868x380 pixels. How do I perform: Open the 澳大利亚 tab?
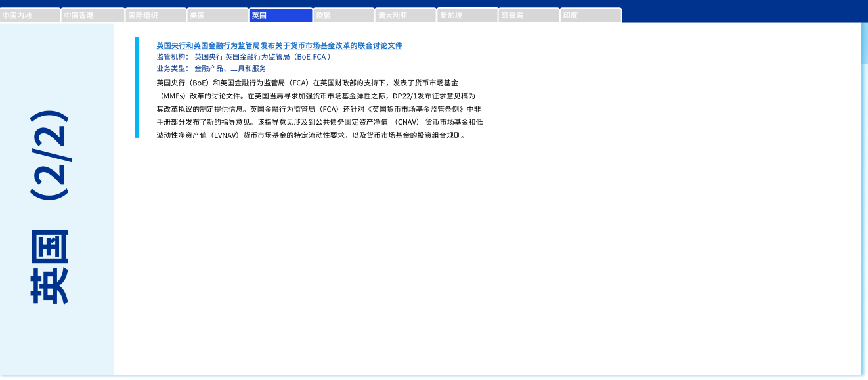[406, 15]
